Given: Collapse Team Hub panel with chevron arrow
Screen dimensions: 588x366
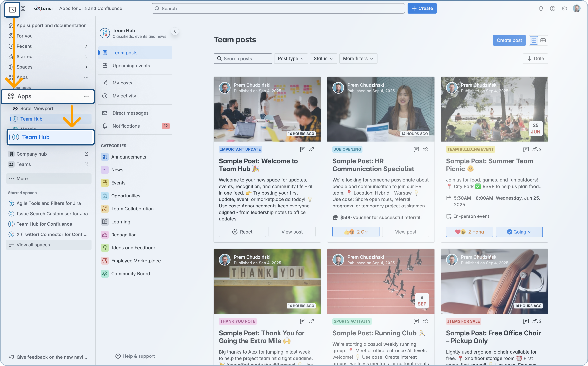Looking at the screenshot, I should [175, 31].
